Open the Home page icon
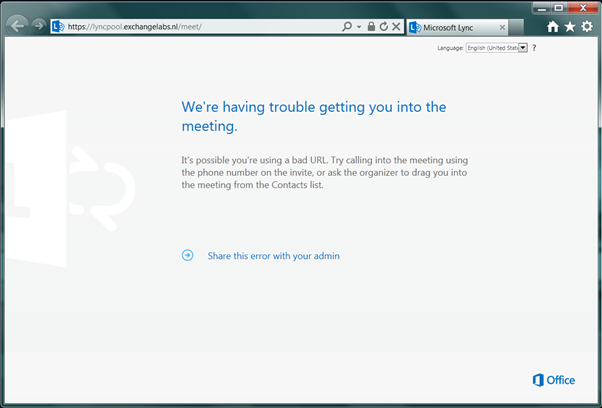This screenshot has width=602, height=408. coord(553,27)
